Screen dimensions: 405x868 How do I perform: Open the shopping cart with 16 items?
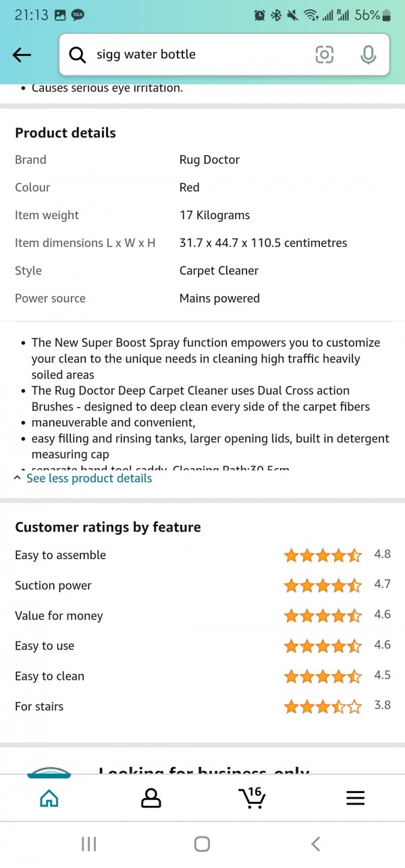point(252,797)
